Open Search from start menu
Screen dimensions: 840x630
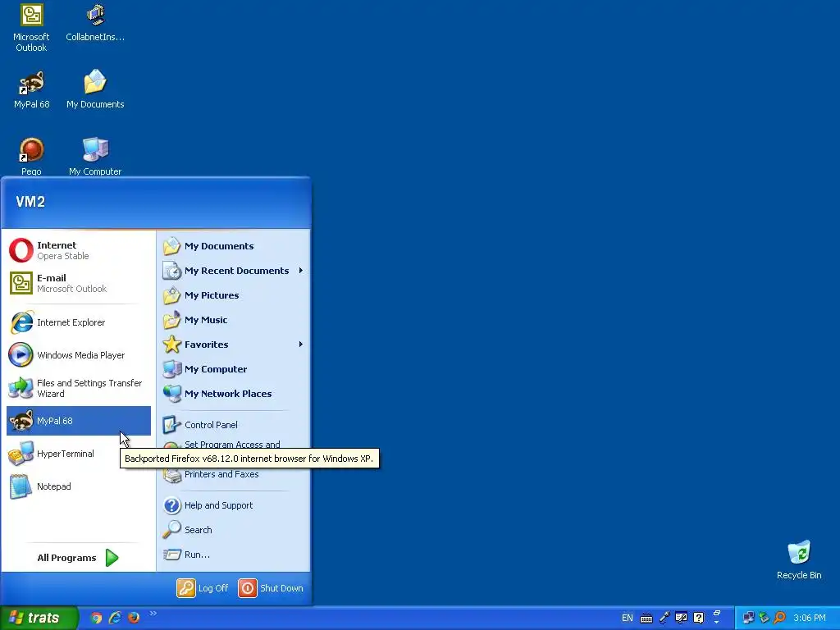click(x=233, y=530)
